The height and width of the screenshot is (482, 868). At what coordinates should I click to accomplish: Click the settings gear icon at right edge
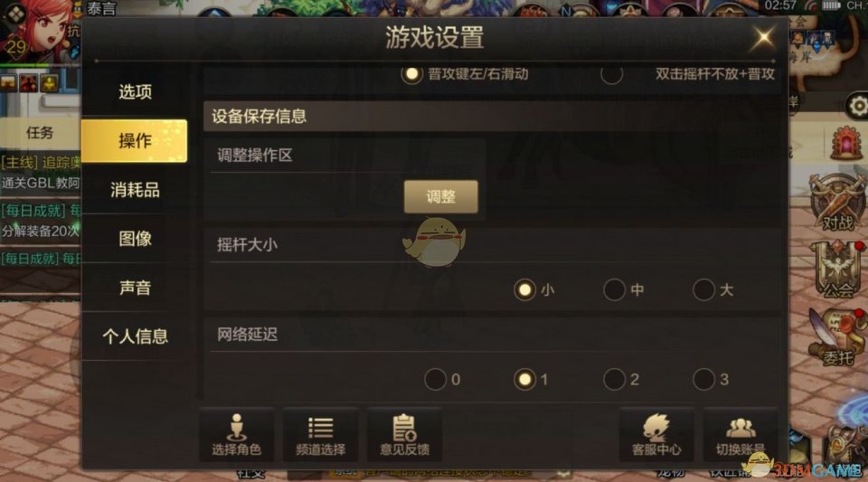(x=857, y=106)
